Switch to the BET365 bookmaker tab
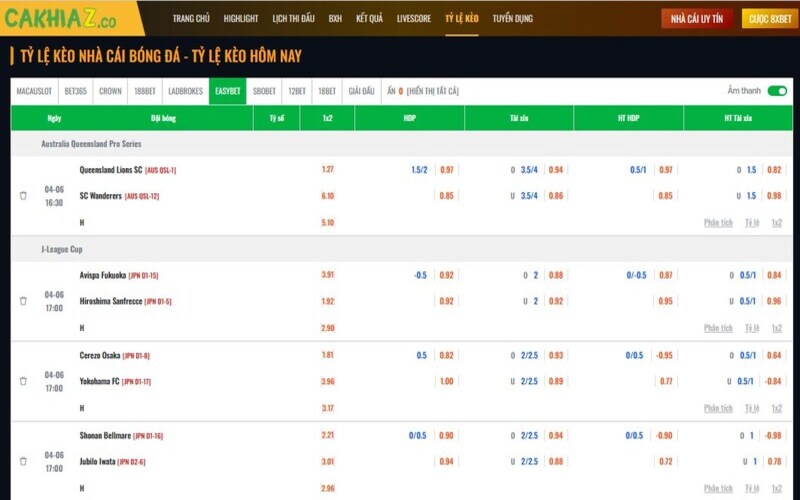 [x=75, y=91]
